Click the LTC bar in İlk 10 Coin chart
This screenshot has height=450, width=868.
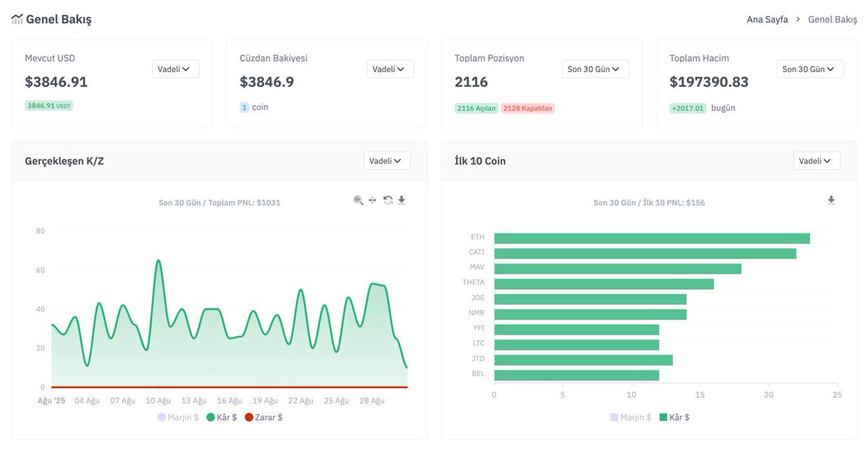tap(576, 344)
